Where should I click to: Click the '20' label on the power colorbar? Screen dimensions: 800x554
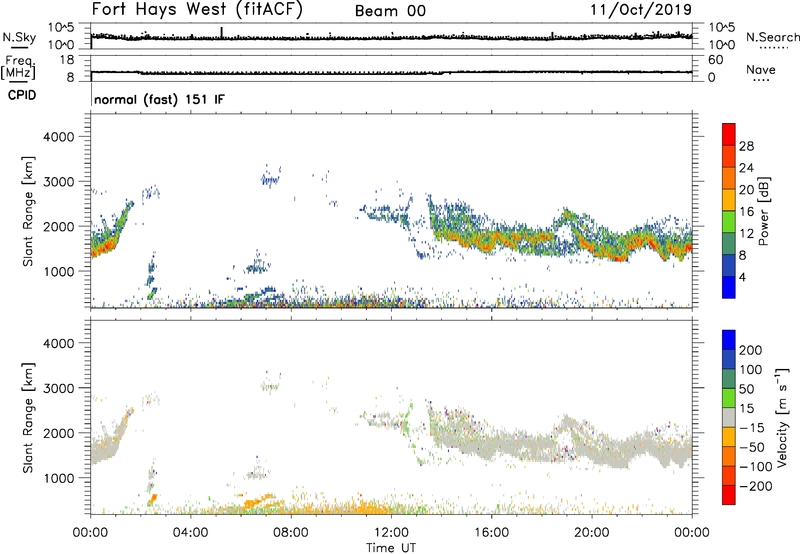coord(746,190)
